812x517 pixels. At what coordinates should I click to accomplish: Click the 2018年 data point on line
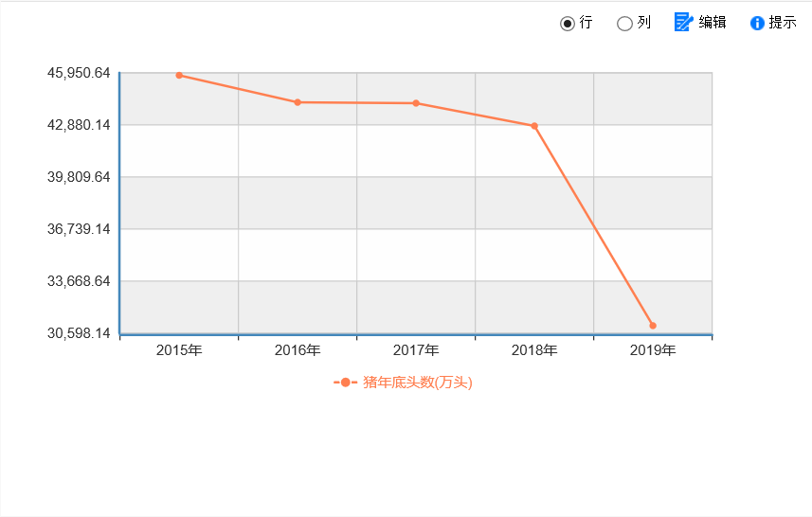coord(534,126)
